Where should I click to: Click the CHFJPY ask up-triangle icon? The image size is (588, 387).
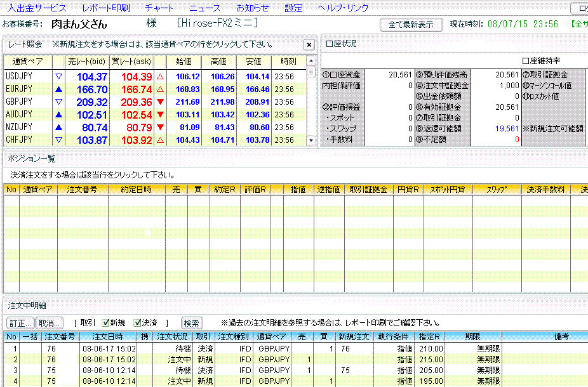pos(160,140)
